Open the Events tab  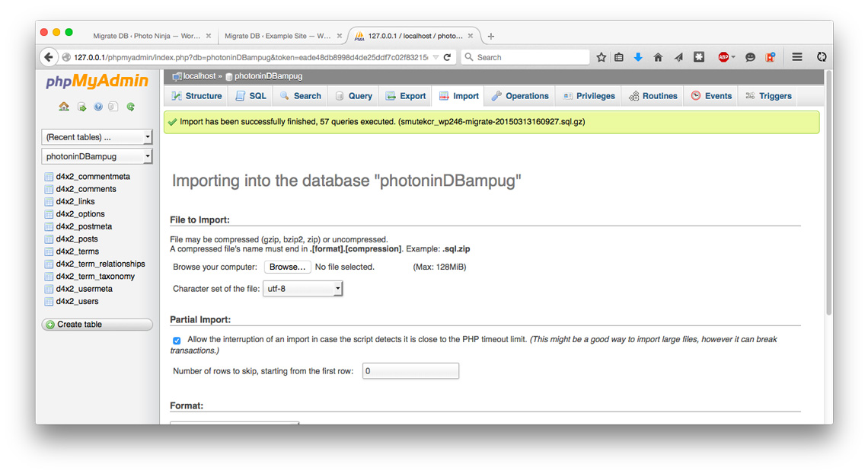[x=712, y=96]
